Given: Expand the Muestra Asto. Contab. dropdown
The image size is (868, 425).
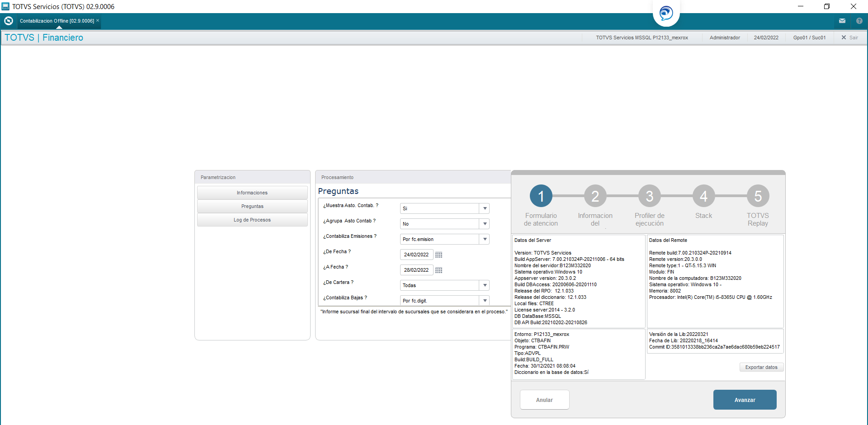Looking at the screenshot, I should click(485, 208).
